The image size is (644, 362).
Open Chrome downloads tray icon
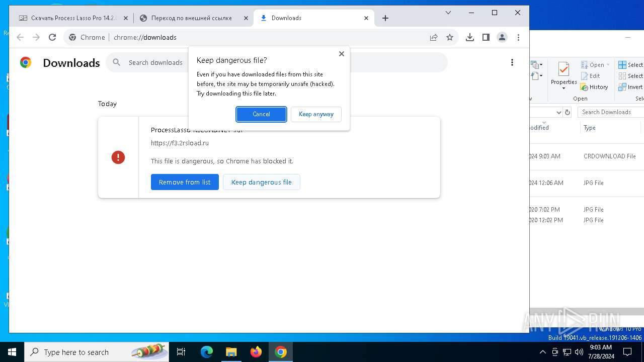click(470, 37)
